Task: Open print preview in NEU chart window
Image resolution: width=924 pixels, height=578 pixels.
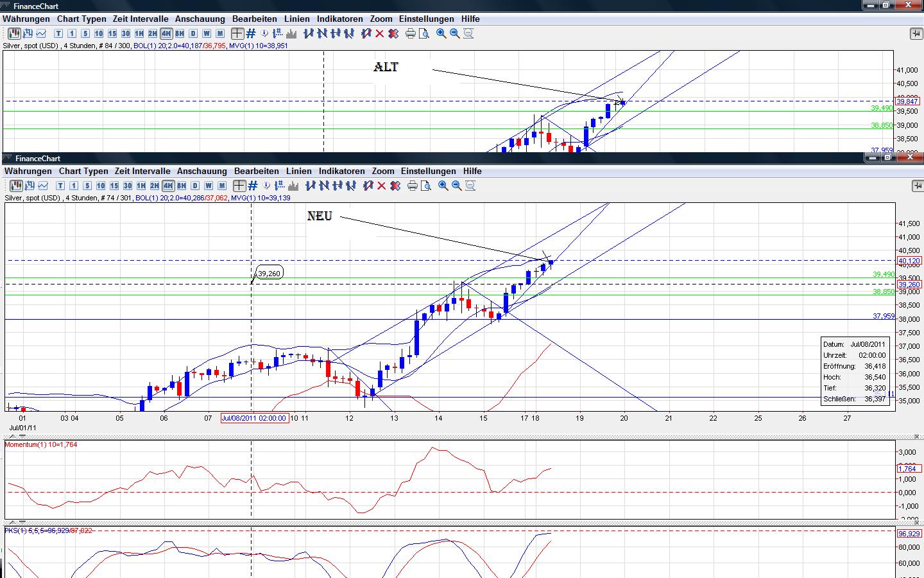Action: (x=426, y=186)
